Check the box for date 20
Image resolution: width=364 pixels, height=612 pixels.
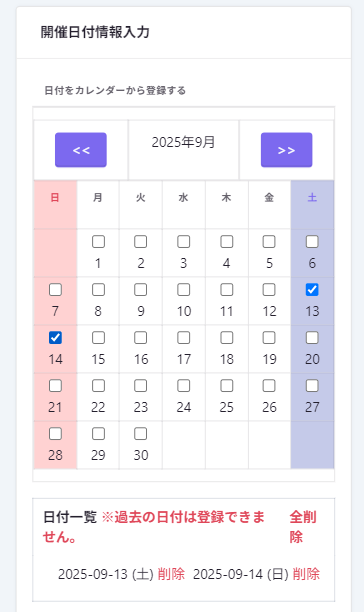pos(312,338)
